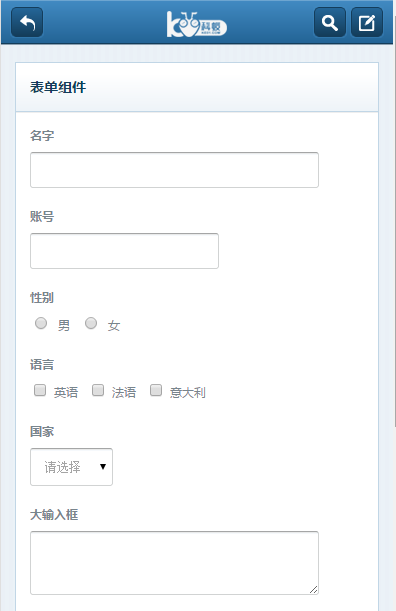This screenshot has width=396, height=611.
Task: Click the 表单组件 panel header
Action: pos(197,87)
